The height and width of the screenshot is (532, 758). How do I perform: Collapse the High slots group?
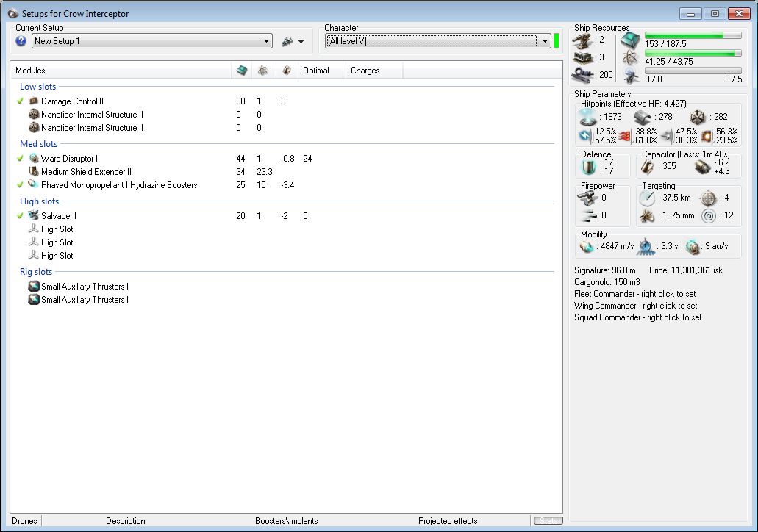[x=39, y=201]
